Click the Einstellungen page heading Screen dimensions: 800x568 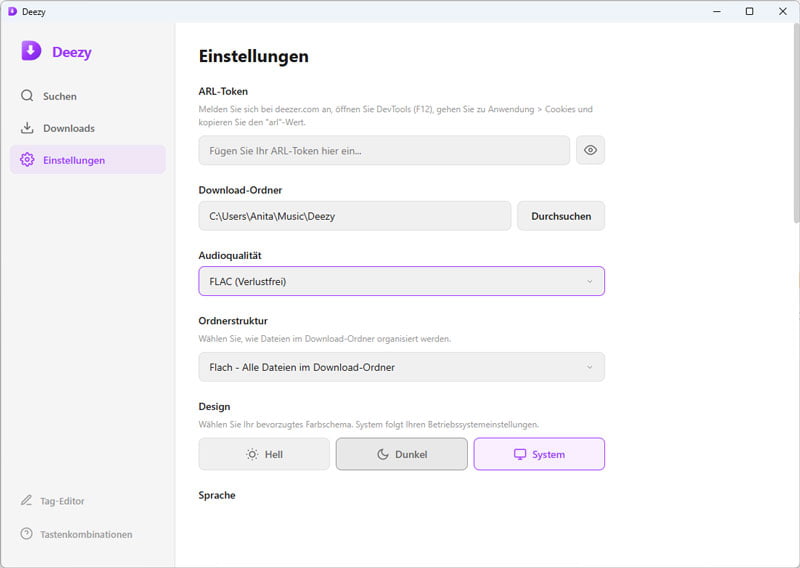254,56
